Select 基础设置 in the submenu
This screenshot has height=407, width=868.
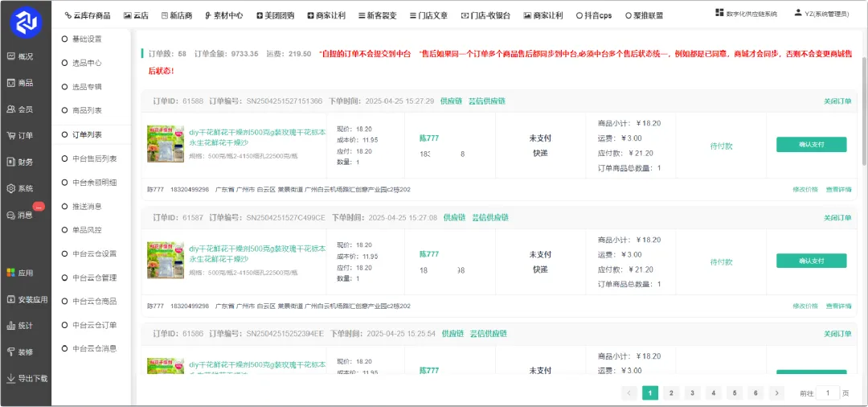pos(87,39)
